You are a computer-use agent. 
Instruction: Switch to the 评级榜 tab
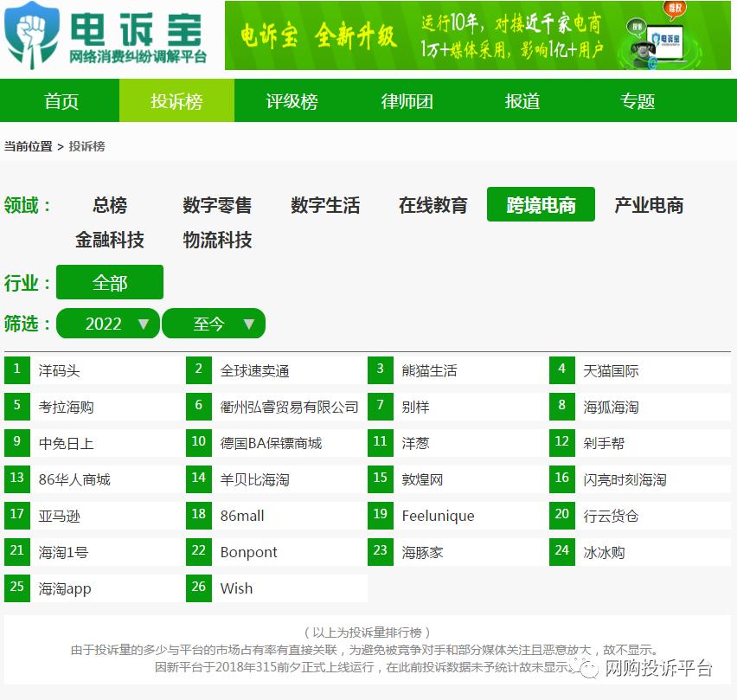tap(291, 100)
